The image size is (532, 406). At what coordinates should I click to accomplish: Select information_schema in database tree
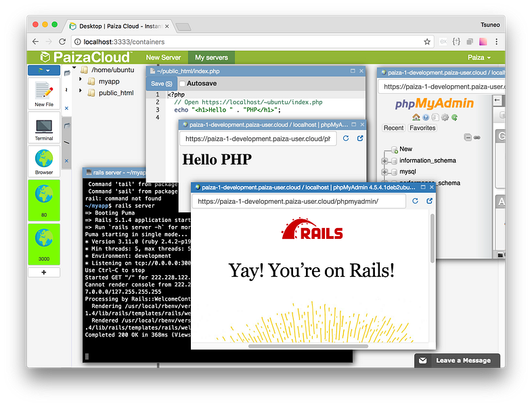tap(428, 160)
